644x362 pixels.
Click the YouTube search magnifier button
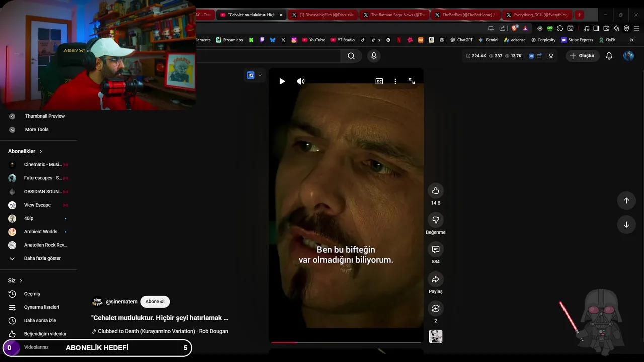click(351, 56)
